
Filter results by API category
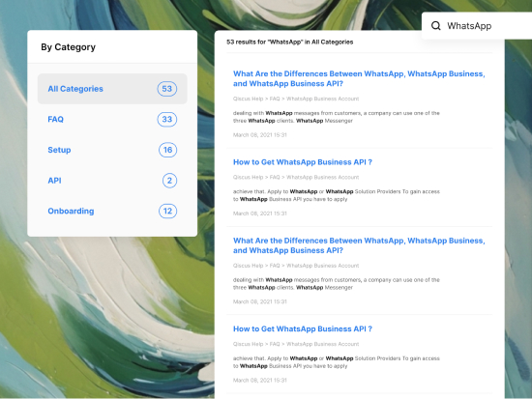pyautogui.click(x=112, y=181)
